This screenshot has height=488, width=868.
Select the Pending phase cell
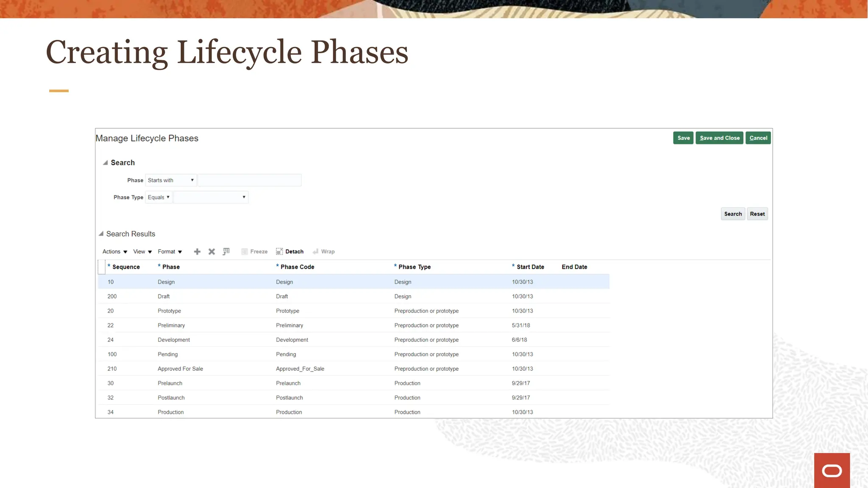tap(167, 354)
